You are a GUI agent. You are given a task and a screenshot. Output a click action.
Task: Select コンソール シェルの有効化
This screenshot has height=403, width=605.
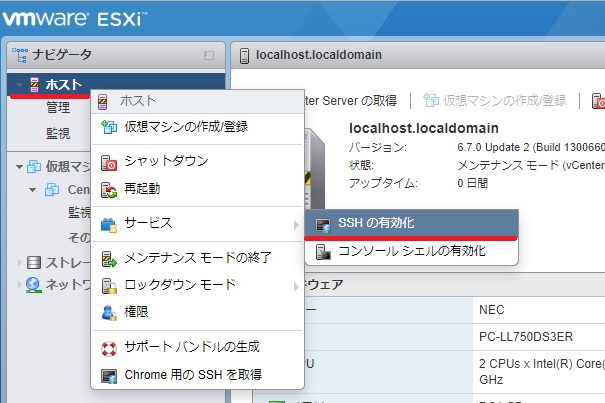click(411, 251)
